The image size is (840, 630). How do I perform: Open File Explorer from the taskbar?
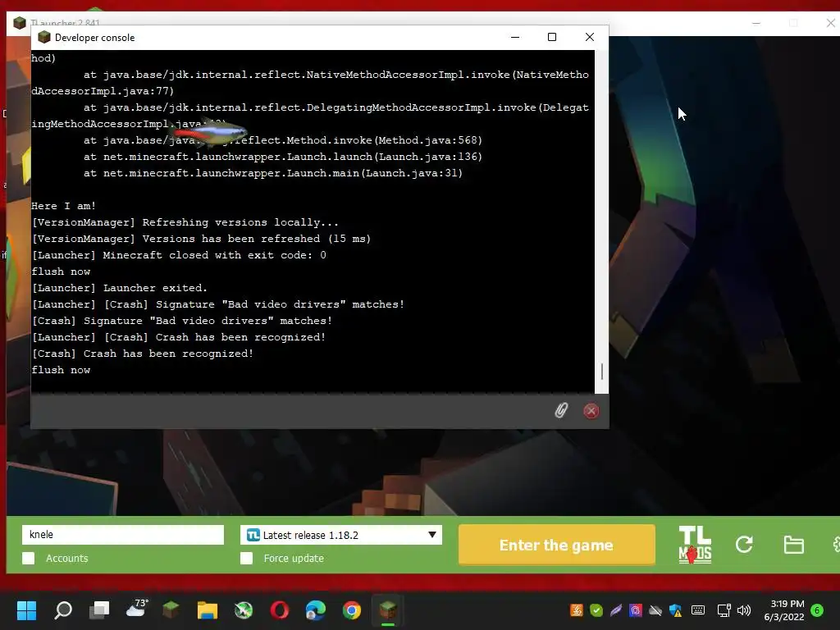click(x=208, y=610)
